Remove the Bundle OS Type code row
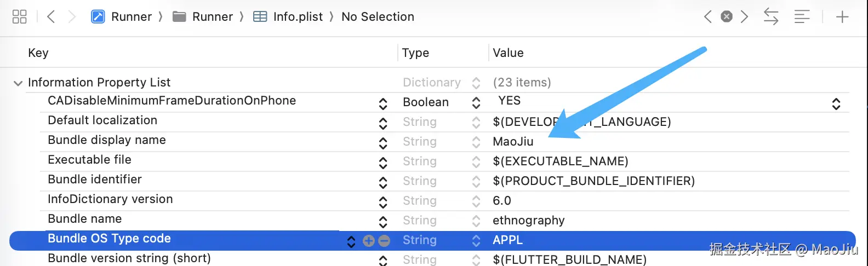The image size is (868, 266). [x=384, y=241]
